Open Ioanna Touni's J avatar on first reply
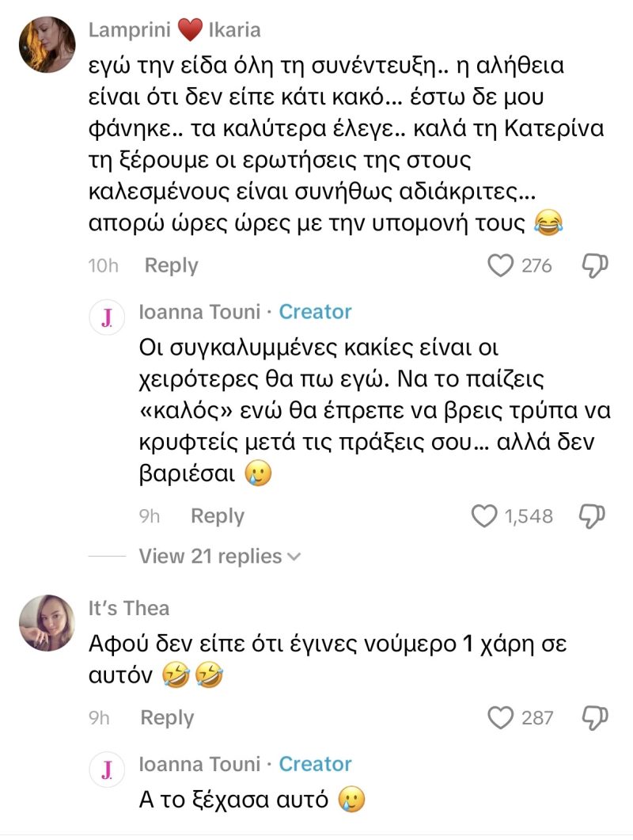The image size is (633, 840). [106, 312]
